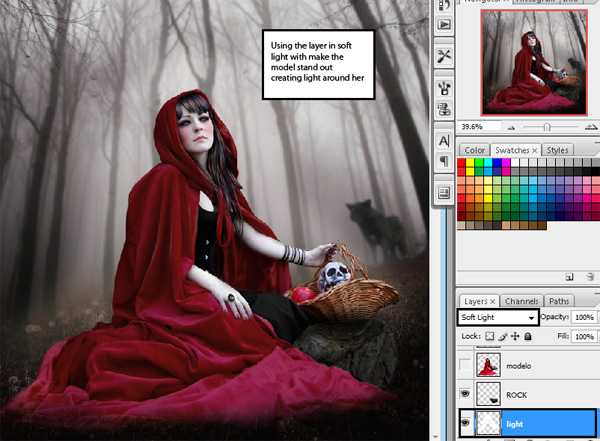
Task: Hide the ROCK layer
Action: click(465, 395)
